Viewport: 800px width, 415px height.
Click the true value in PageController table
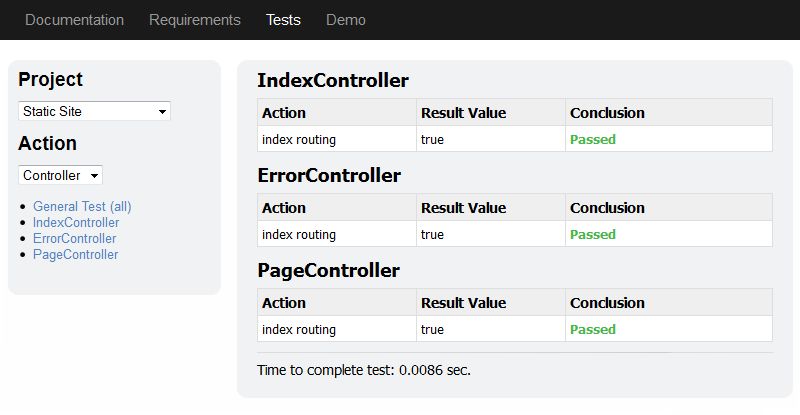432,330
